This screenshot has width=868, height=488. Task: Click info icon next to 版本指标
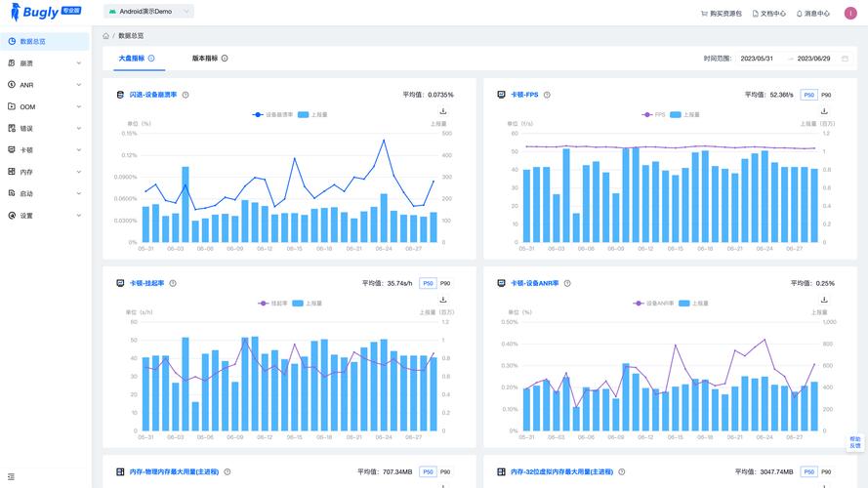(225, 59)
